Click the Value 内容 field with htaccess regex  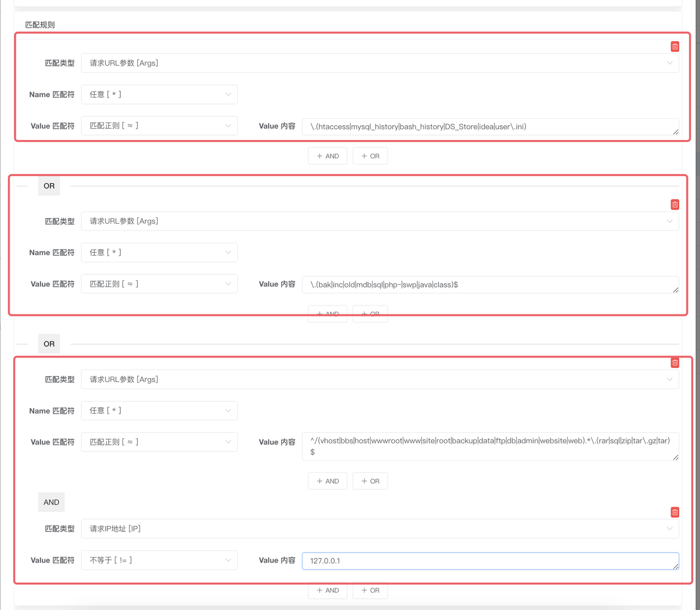[490, 127]
